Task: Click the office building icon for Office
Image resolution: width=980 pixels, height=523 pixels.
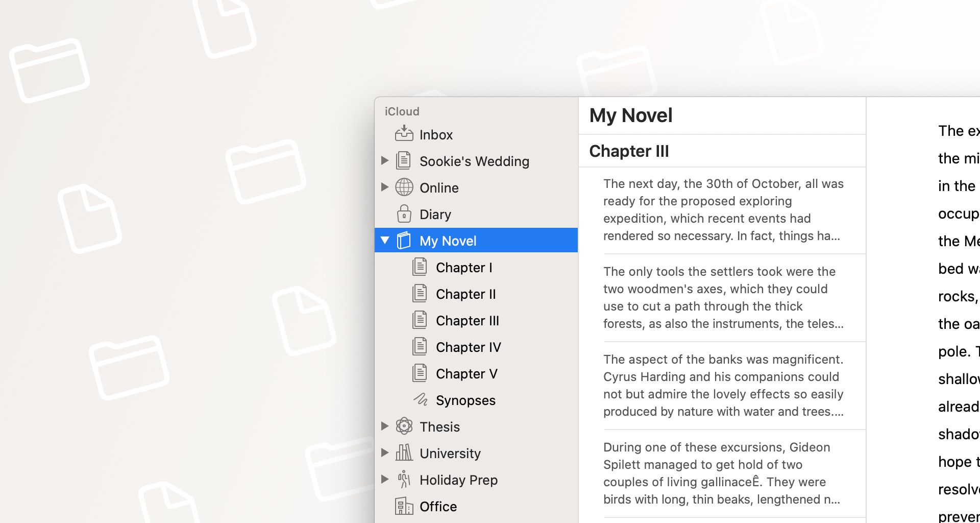Action: [x=404, y=506]
